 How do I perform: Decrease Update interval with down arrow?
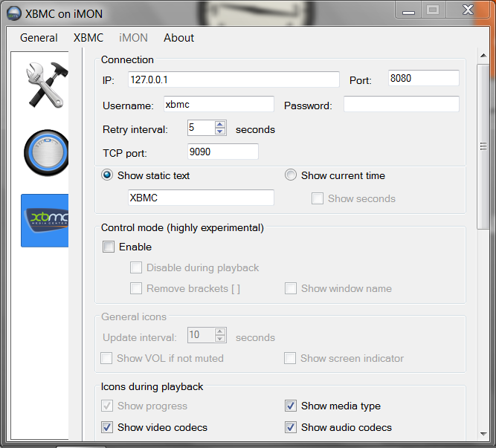tap(220, 339)
